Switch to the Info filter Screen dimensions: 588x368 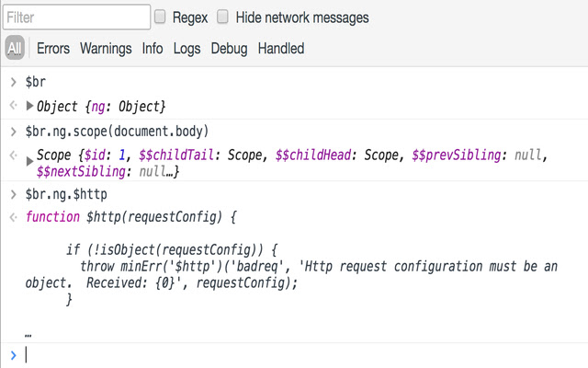[153, 49]
